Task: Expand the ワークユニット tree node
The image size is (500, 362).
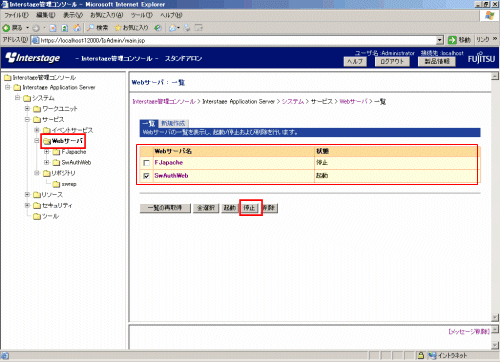Action: click(27, 109)
